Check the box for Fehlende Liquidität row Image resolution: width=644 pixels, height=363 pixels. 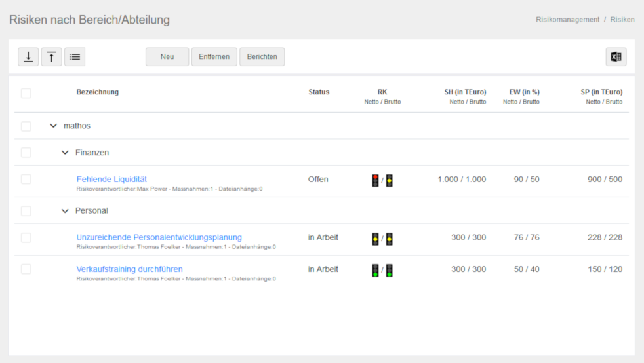coord(26,180)
